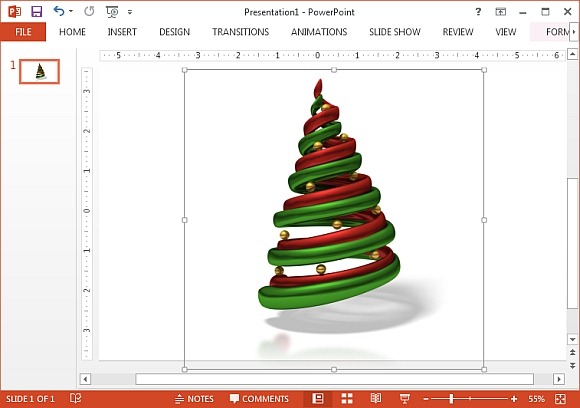Open the Customize Quick Access Toolbar dropdown
The height and width of the screenshot is (408, 580).
[130, 12]
